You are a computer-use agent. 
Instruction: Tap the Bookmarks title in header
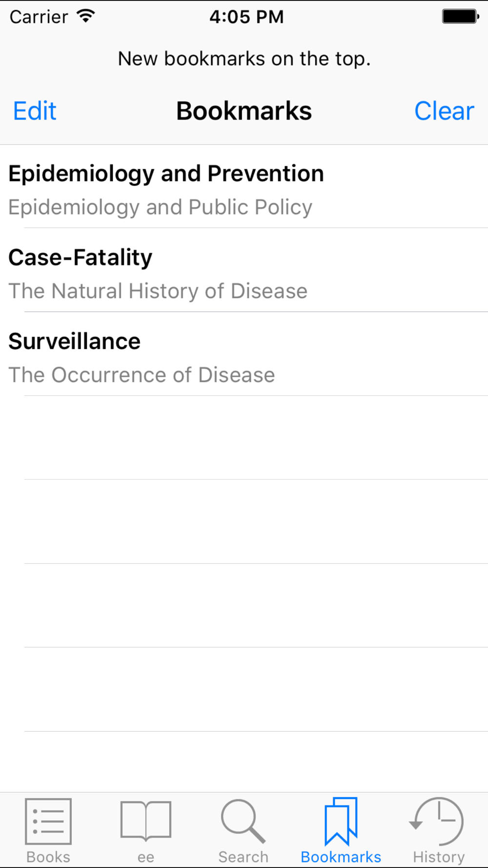click(x=244, y=111)
